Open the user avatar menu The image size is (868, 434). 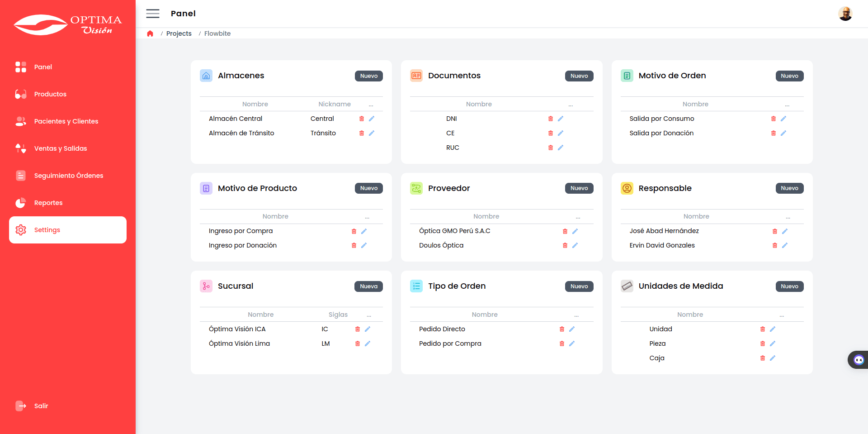845,14
